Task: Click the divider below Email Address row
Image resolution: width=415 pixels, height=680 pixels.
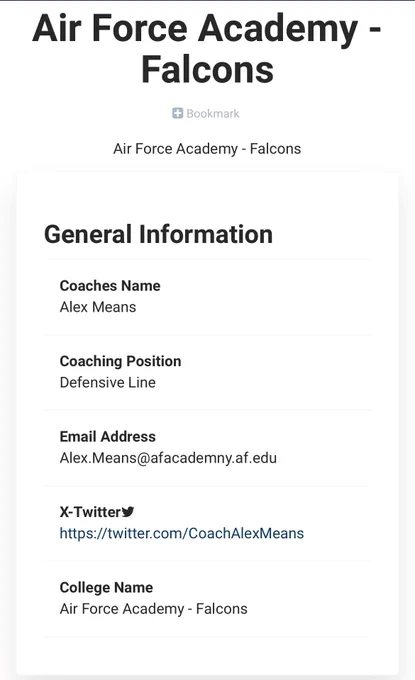Action: tap(208, 486)
